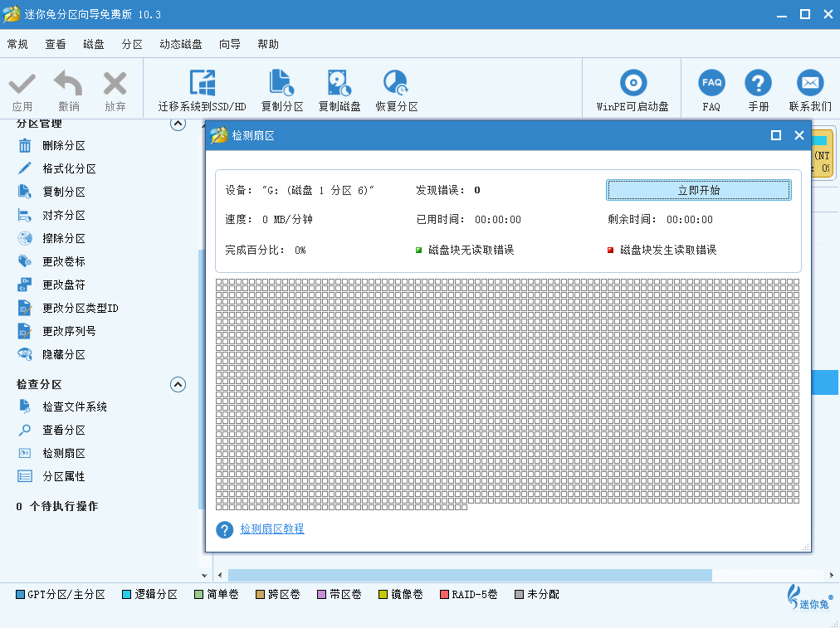Click the Undo (撤销) arrow icon
This screenshot has height=628, width=840.
69,83
